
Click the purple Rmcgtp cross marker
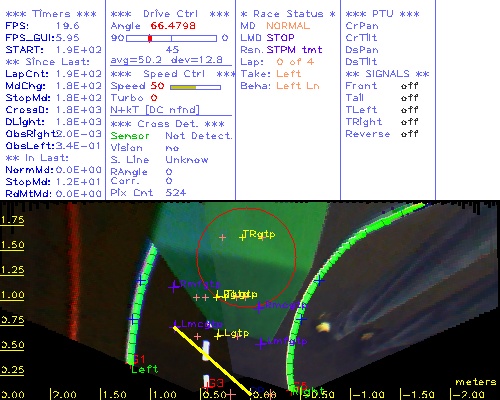point(259,307)
